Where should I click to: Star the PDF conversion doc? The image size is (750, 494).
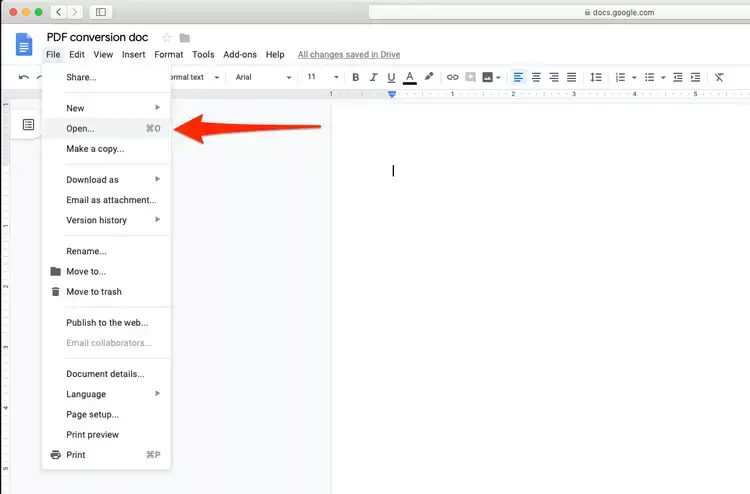click(166, 37)
